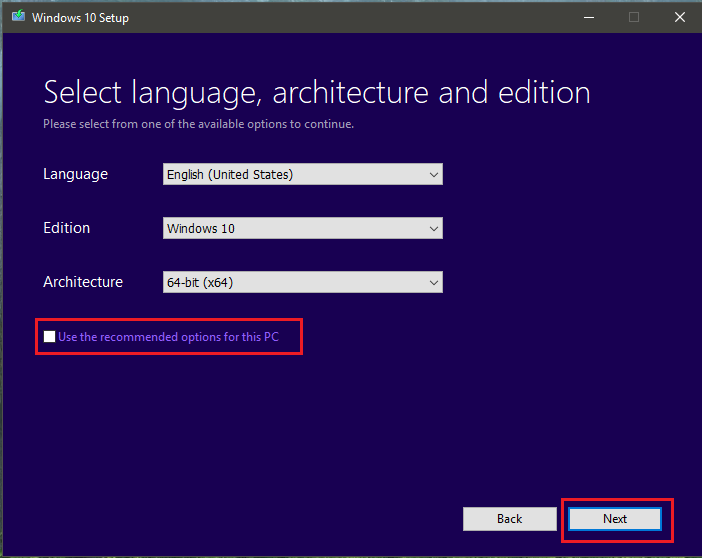Go back with the Back button
The image size is (702, 558).
[509, 519]
